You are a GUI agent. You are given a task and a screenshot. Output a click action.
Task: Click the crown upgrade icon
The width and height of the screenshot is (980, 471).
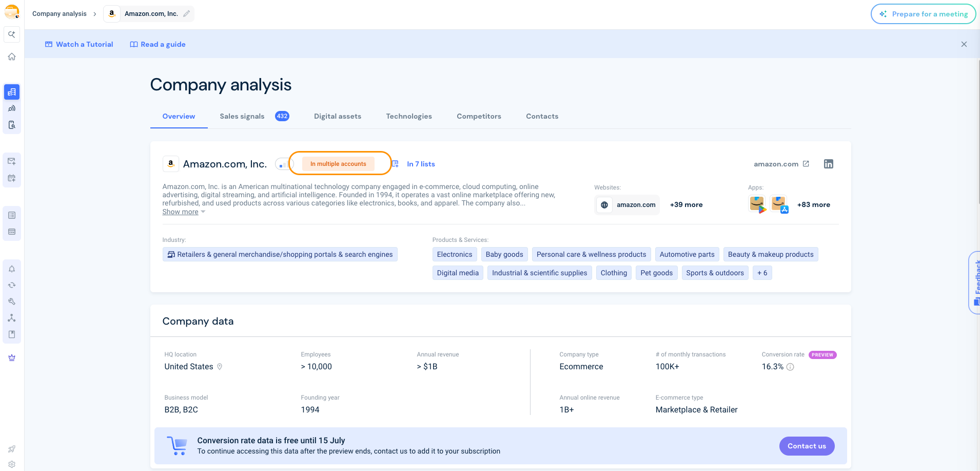click(x=12, y=357)
